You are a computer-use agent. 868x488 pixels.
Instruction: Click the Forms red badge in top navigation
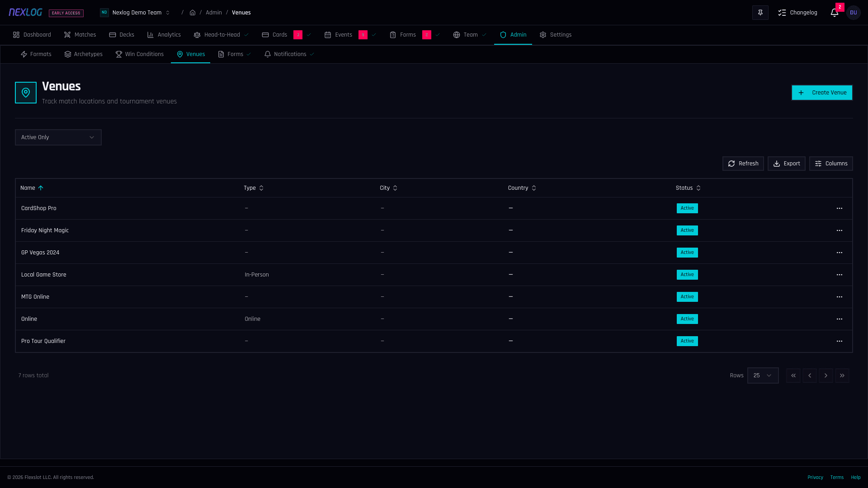[427, 35]
